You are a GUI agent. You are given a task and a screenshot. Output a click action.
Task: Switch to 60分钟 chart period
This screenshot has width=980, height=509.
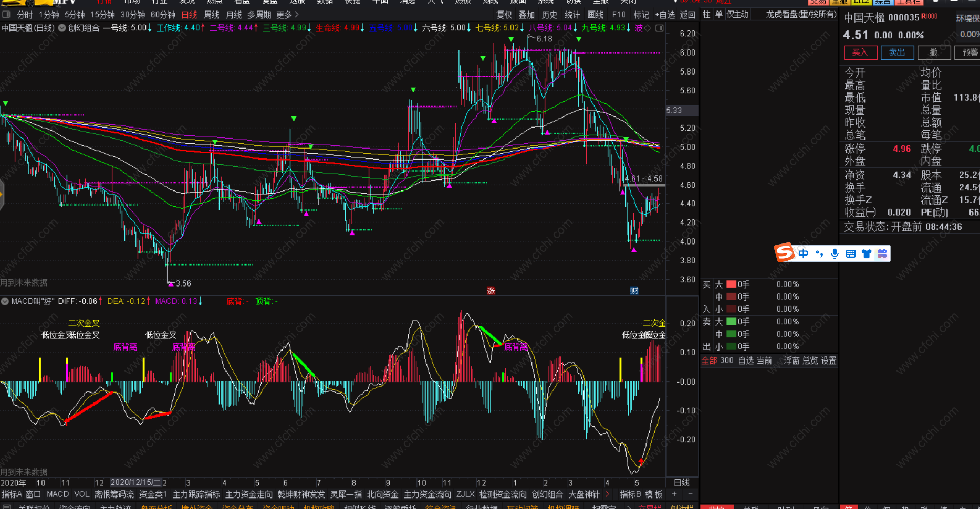coord(163,15)
